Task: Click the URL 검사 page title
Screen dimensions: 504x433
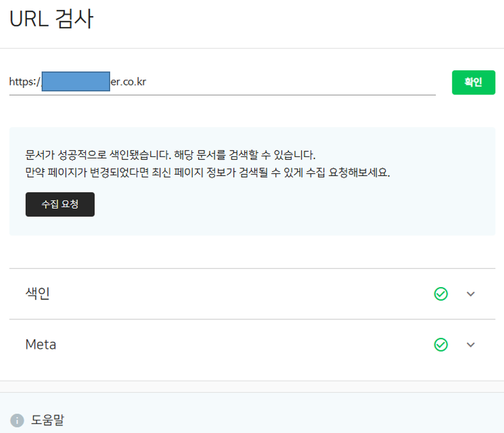Action: [x=52, y=19]
